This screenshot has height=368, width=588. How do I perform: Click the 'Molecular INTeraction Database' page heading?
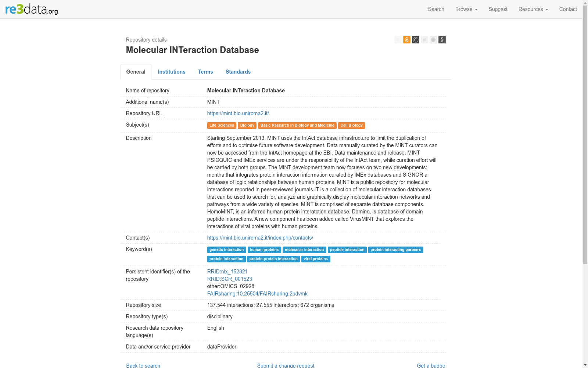[192, 50]
